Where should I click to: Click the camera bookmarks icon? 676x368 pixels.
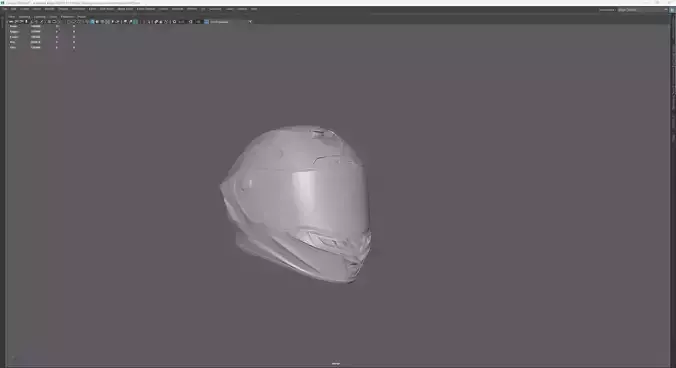coord(26,22)
